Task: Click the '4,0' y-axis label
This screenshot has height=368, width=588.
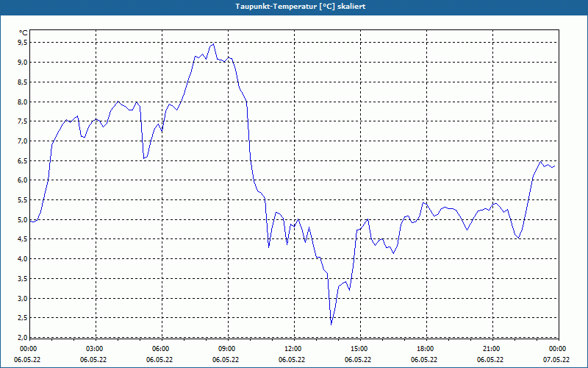Action: (23, 259)
